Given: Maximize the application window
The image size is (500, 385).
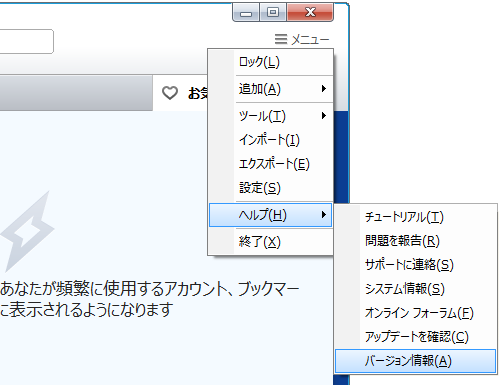Looking at the screenshot, I should tap(273, 13).
